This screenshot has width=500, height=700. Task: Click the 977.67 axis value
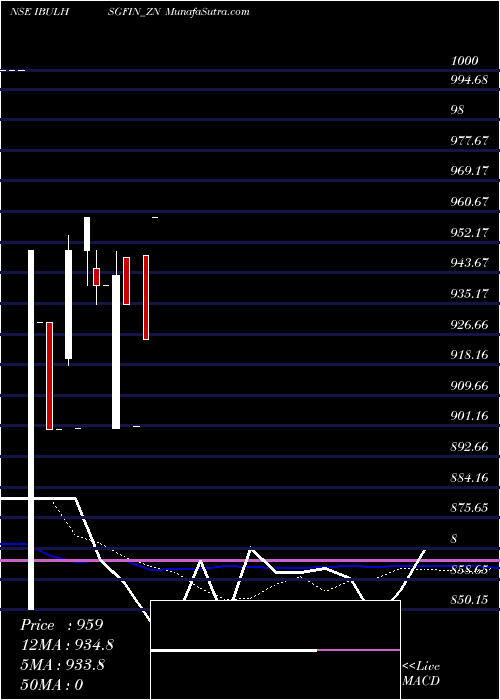point(469,141)
